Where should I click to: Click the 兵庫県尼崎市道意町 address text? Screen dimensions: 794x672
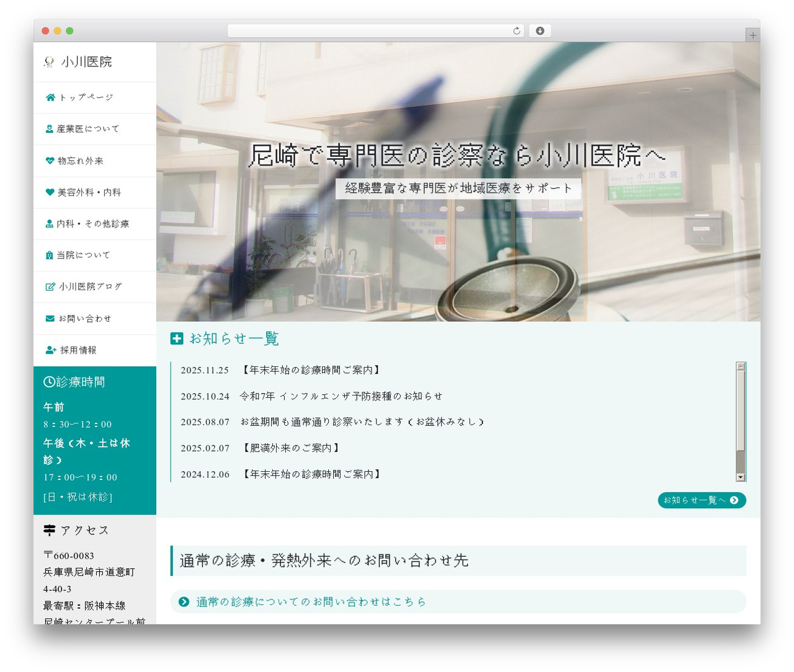click(89, 572)
